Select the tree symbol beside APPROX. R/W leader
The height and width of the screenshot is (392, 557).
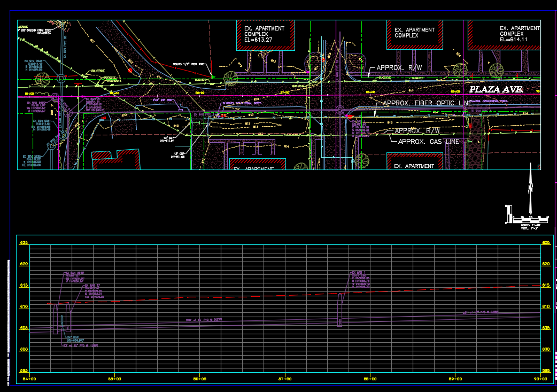(x=461, y=70)
